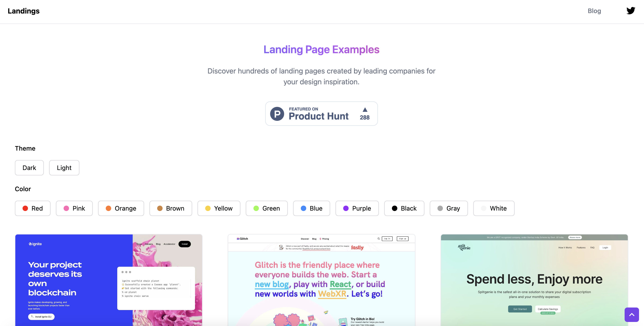Screen dimensions: 644x326
Task: Apply the Purple color filter
Action: (x=357, y=208)
